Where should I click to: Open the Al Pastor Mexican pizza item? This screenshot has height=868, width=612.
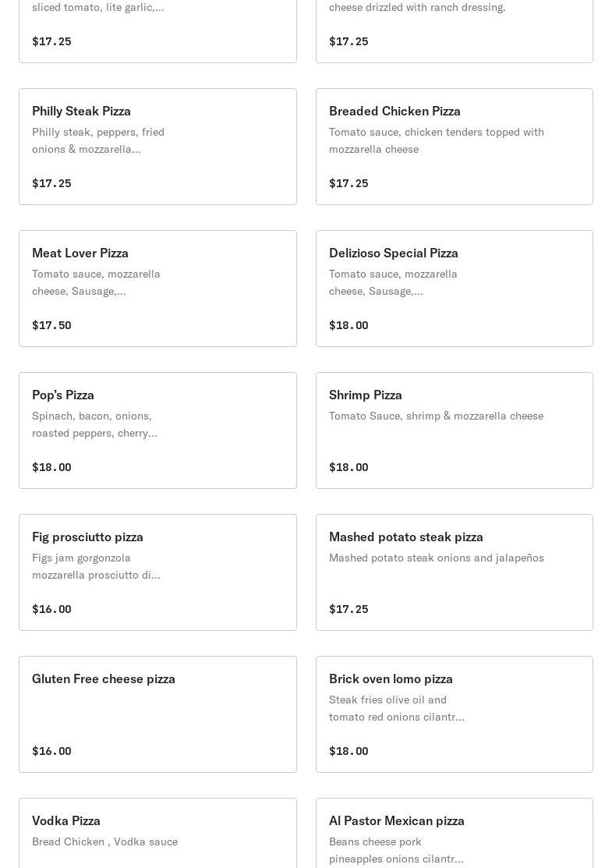[x=454, y=833]
